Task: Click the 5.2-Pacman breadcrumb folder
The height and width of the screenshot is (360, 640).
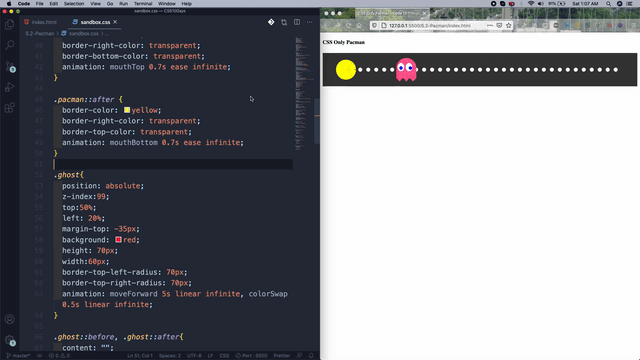Action: [40, 33]
